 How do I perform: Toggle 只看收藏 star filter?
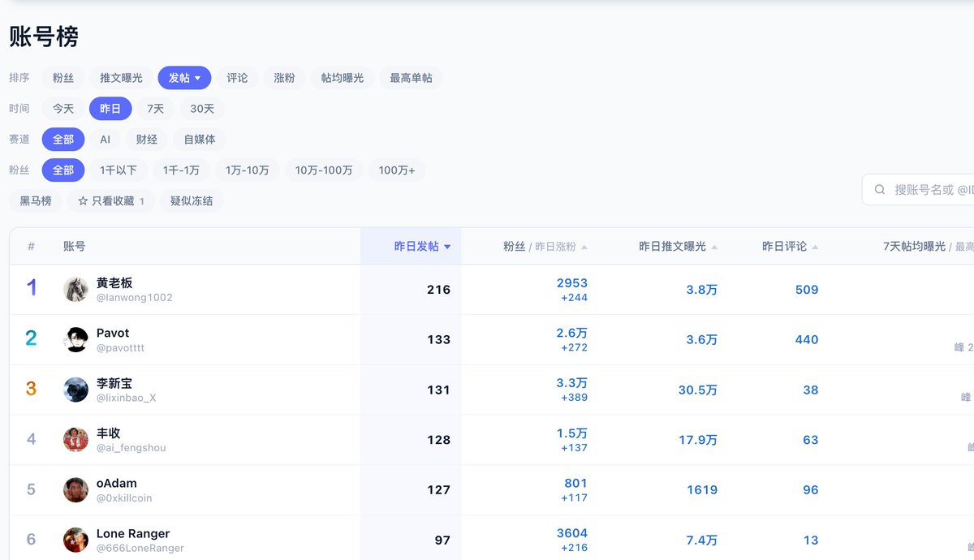110,200
